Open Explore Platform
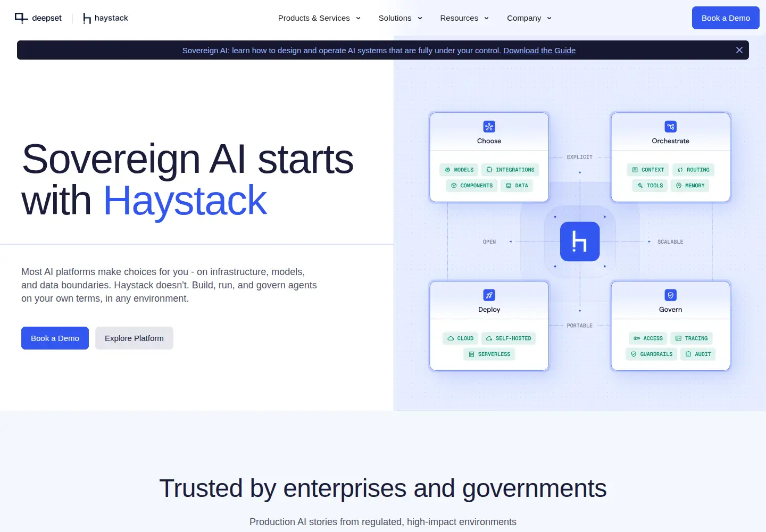This screenshot has width=766, height=532. 134,338
